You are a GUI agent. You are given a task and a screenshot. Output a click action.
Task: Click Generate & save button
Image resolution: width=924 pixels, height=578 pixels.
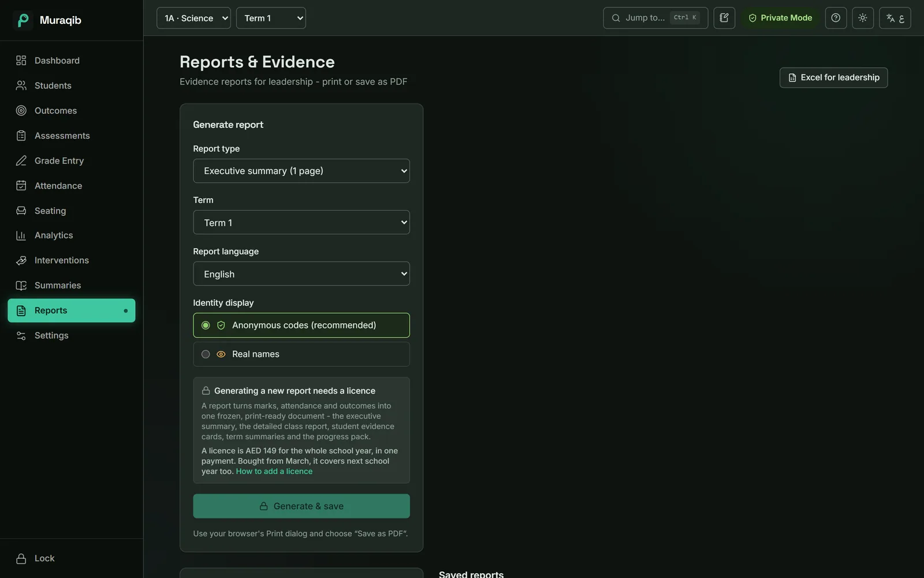click(301, 506)
